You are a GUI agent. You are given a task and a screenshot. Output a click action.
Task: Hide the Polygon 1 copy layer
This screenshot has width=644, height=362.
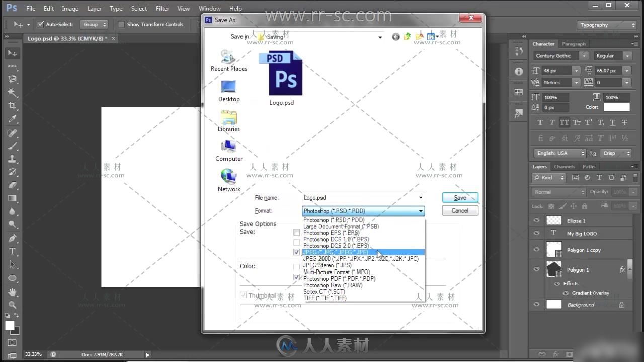(536, 250)
